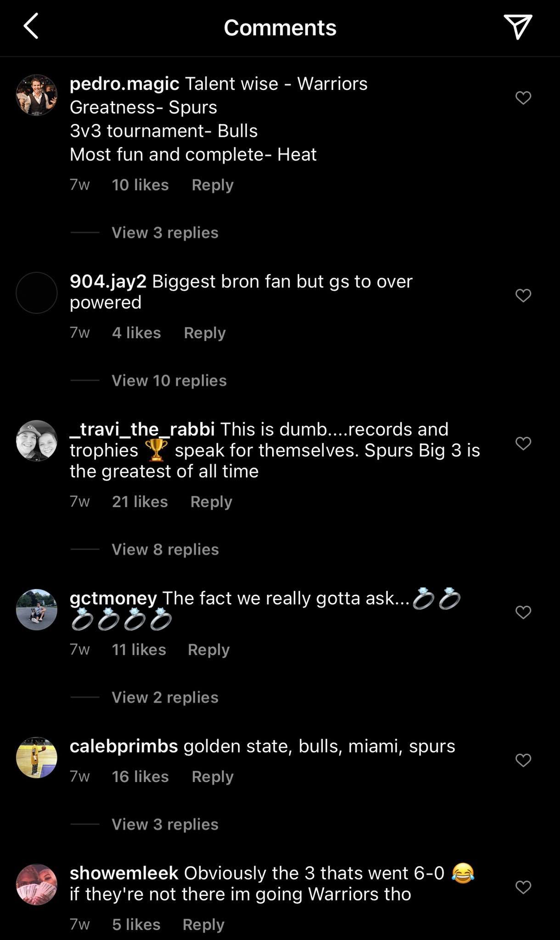Expand View 3 replies under pedro.magic

165,233
